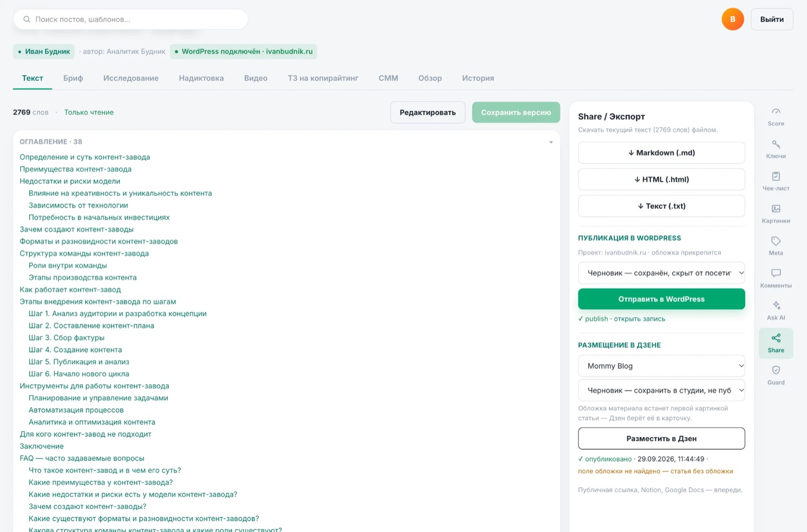Image resolution: width=807 pixels, height=532 pixels.
Task: Open Дзен draft mode dropdown
Action: click(x=661, y=390)
